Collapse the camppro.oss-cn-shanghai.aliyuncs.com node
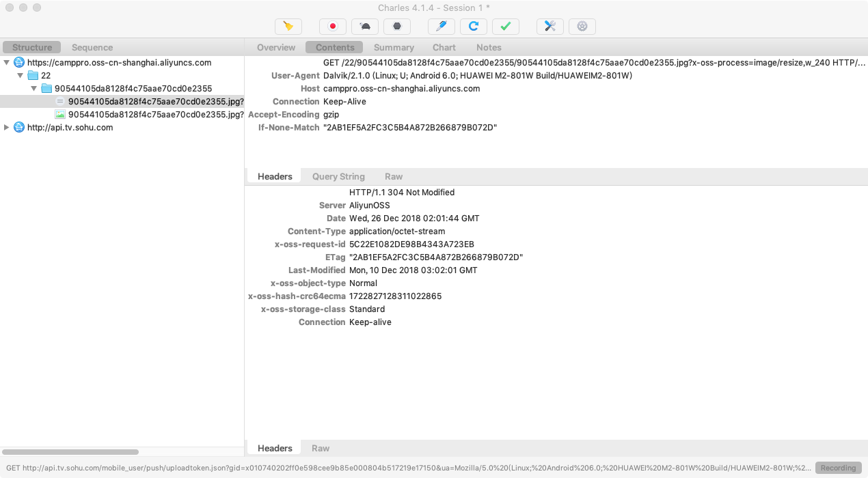The width and height of the screenshot is (868, 478). [x=7, y=61]
